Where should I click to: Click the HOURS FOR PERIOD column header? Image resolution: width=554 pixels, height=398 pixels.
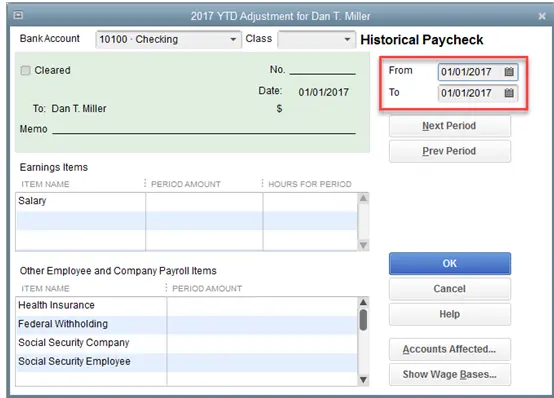pos(310,184)
